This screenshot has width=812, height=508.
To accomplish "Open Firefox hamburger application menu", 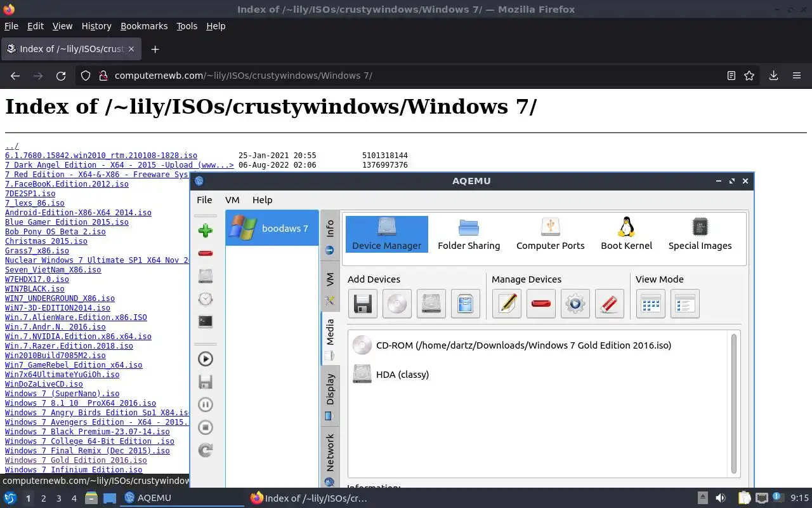I will (797, 76).
